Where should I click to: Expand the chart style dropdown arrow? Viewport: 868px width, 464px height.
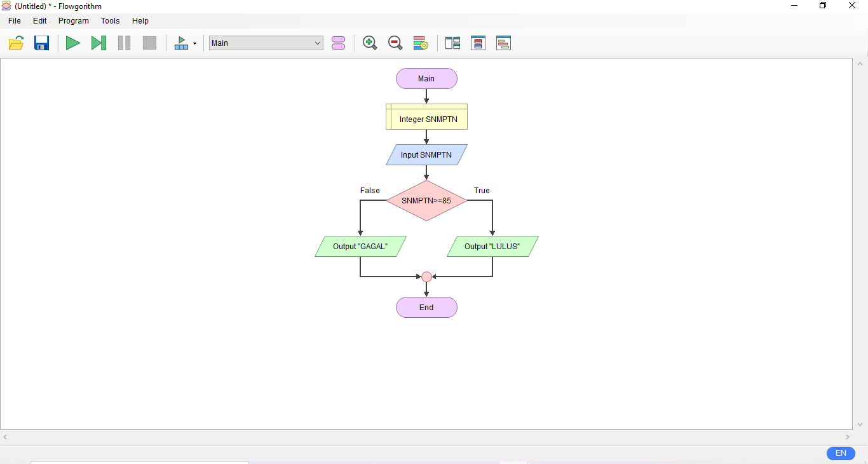(195, 43)
